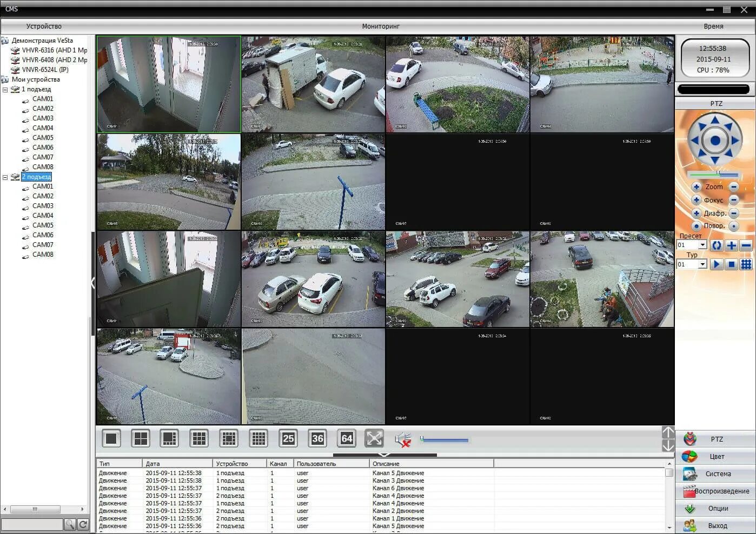Increase focus with Фокус plus button
The image size is (756, 534).
point(697,200)
